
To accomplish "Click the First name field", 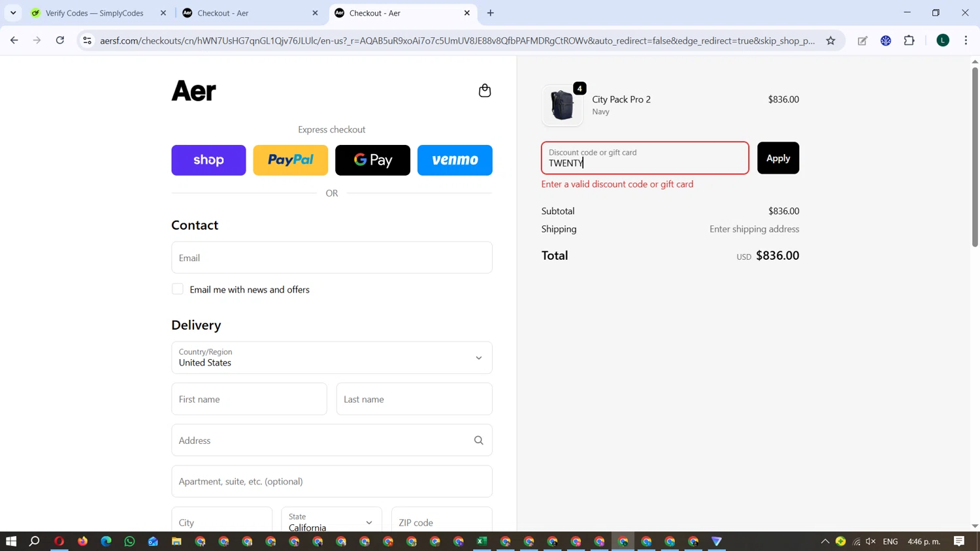I will (x=249, y=399).
